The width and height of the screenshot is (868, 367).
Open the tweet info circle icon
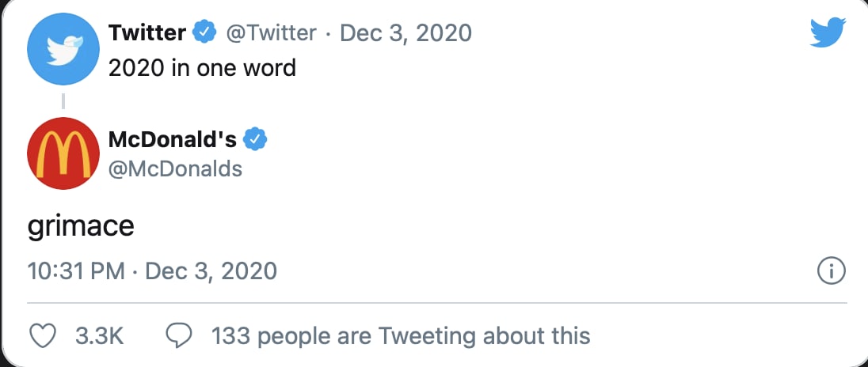(832, 271)
